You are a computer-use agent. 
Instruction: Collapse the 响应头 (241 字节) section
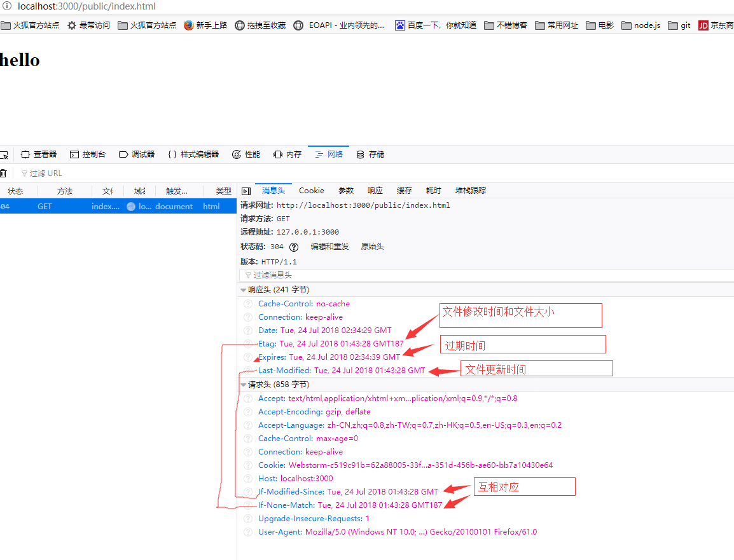(x=243, y=290)
